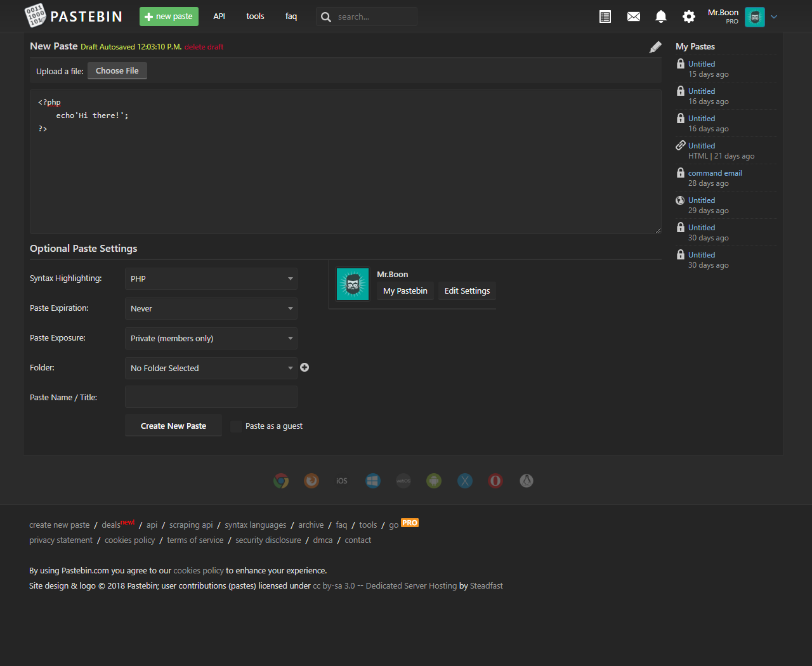Open the Syntax Highlighting dropdown showing PHP

pos(211,279)
